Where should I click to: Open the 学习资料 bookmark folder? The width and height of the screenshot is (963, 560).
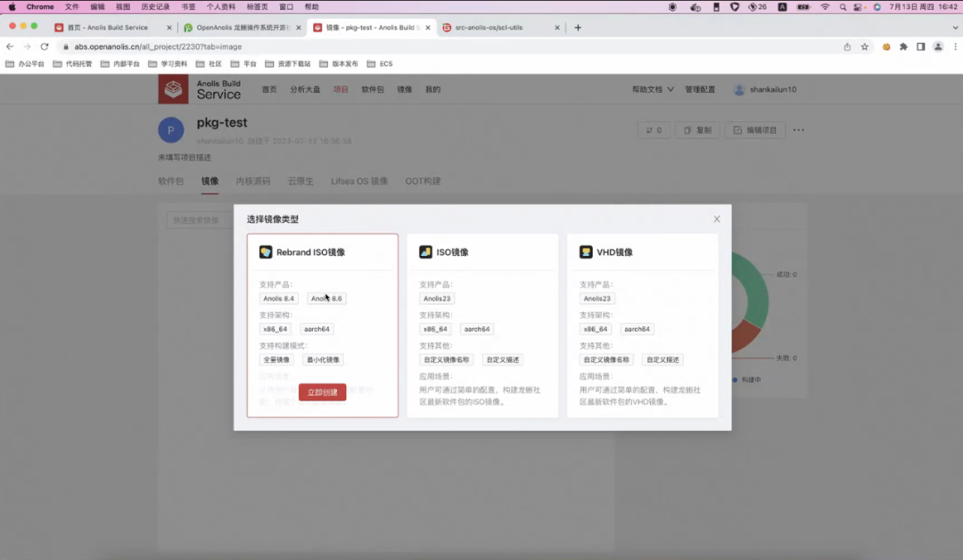168,64
